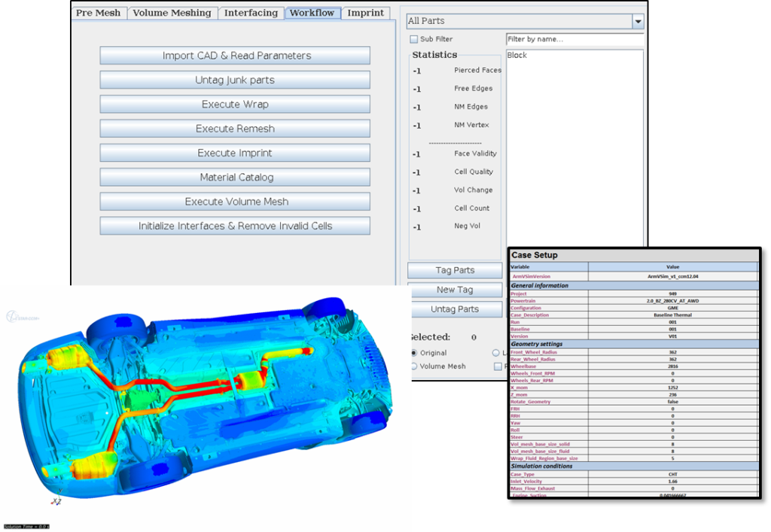Switch to the Pre Mesh tab

[99, 13]
